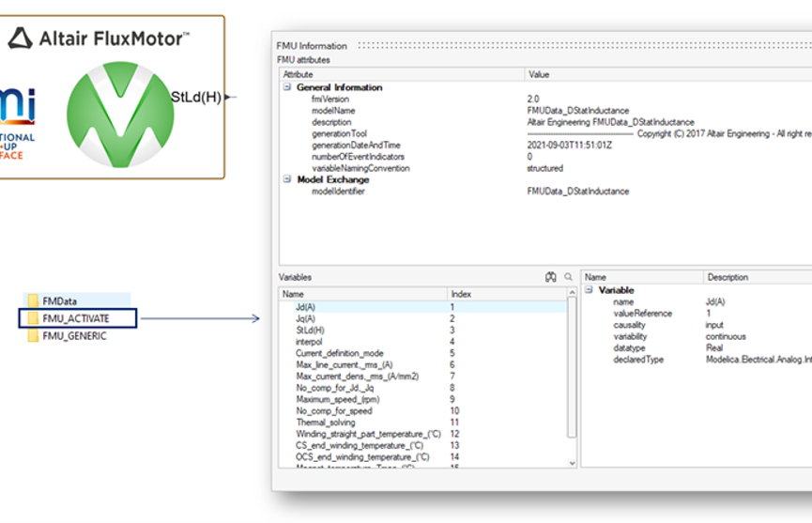Screen dimensions: 812x523
Task: Select the Jq(A) variable row
Action: click(423, 318)
